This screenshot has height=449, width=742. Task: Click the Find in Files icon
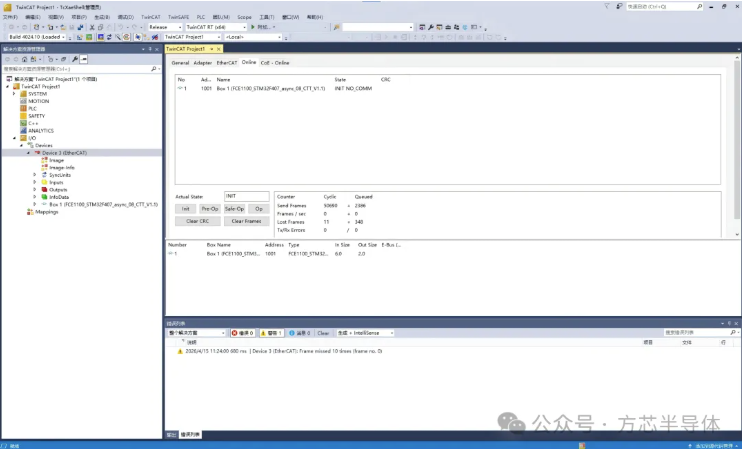tap(337, 27)
